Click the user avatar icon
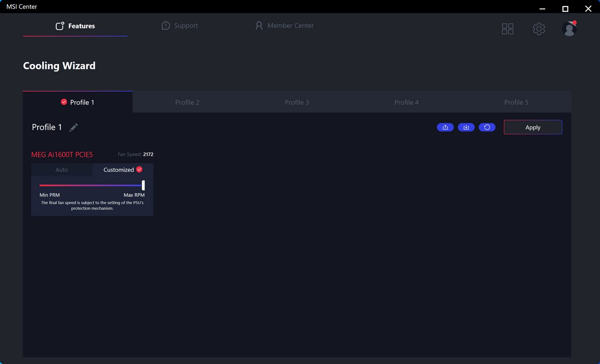 coord(569,29)
